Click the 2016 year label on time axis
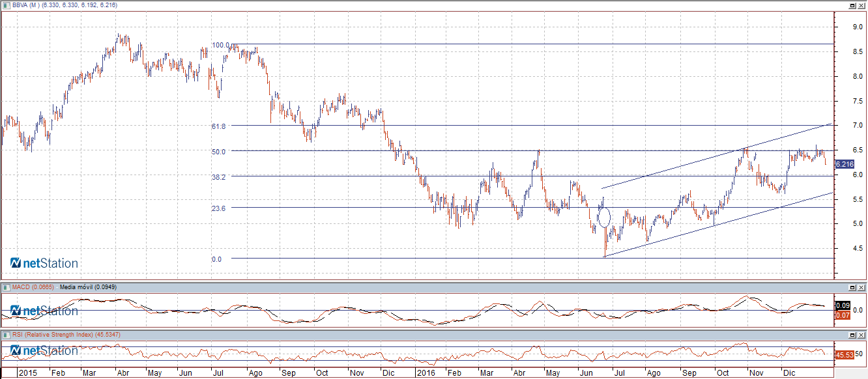Viewport: 868px width, 379px height. pos(426,374)
